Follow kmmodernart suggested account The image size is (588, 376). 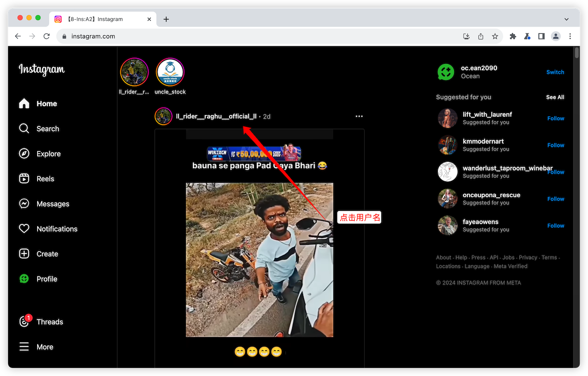(x=555, y=145)
